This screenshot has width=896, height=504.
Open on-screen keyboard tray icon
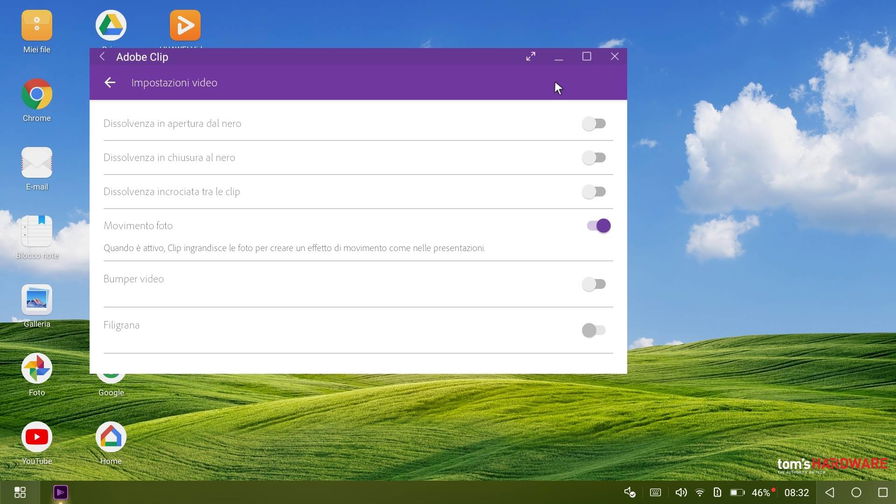655,492
